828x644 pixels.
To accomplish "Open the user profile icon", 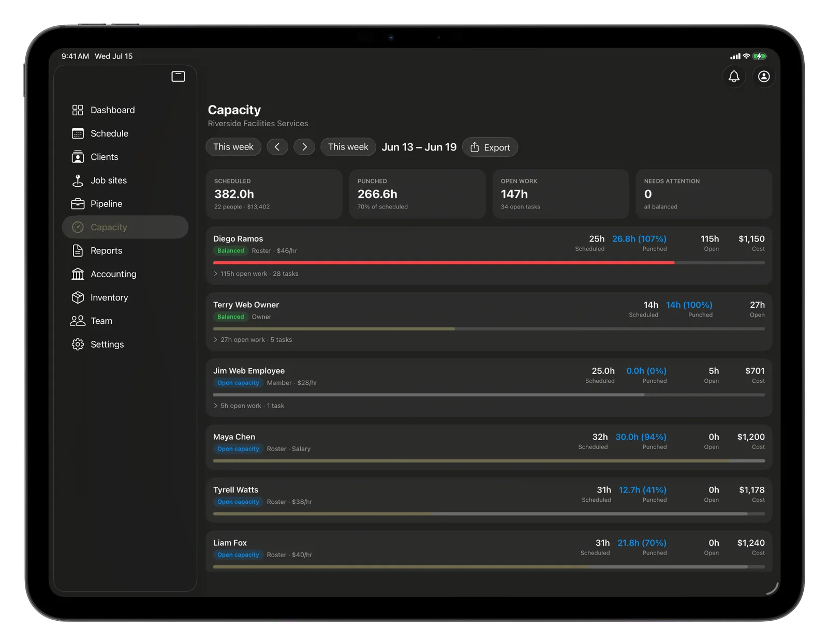I will point(764,77).
